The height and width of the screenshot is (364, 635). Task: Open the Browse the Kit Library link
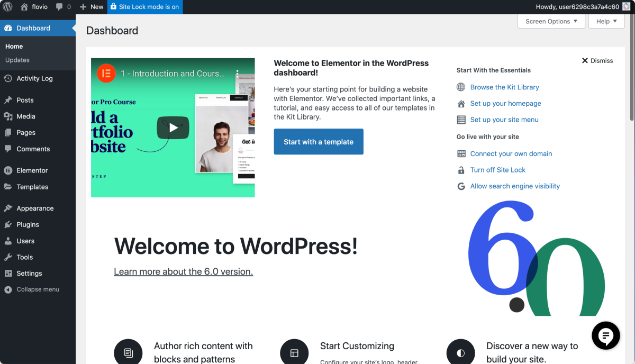click(x=505, y=87)
